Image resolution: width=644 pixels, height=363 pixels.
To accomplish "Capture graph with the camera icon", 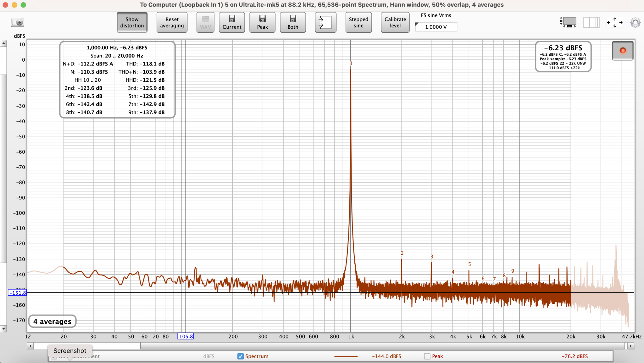I will [x=18, y=22].
